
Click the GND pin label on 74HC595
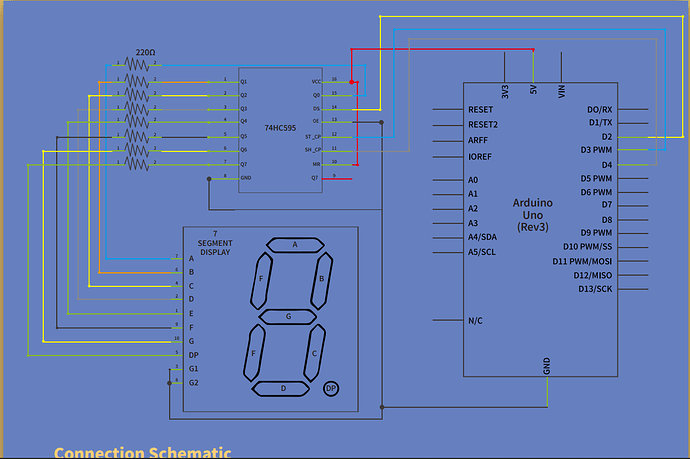point(246,178)
